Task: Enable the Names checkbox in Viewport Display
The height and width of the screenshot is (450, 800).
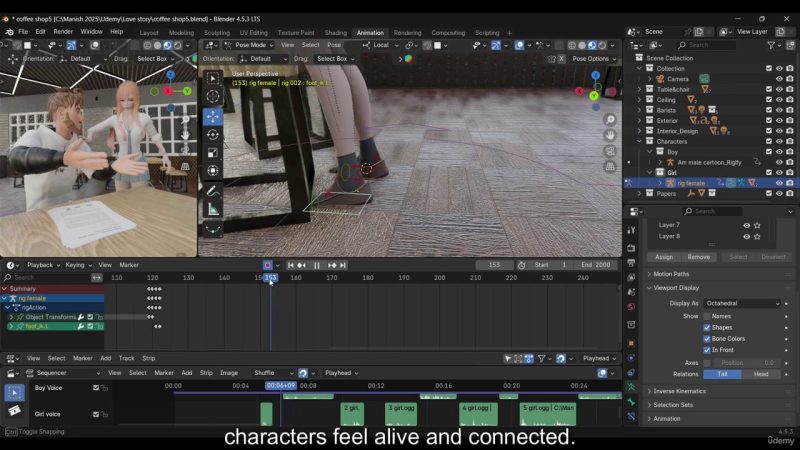Action: pyautogui.click(x=707, y=316)
